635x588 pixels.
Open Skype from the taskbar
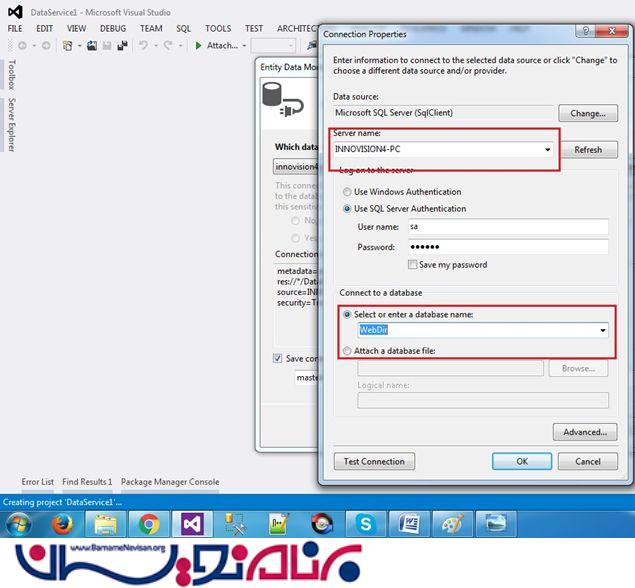point(365,524)
